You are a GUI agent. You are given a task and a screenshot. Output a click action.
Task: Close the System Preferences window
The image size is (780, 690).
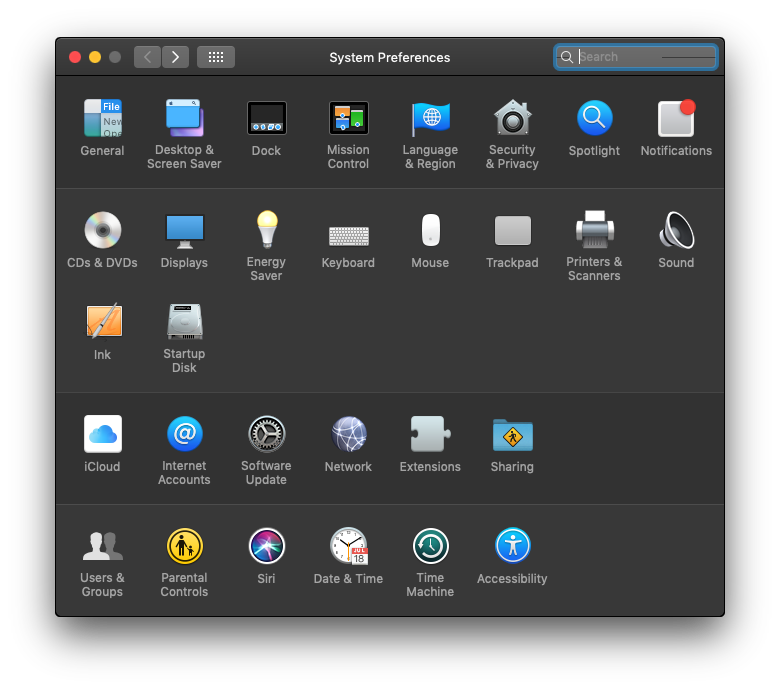(x=75, y=57)
